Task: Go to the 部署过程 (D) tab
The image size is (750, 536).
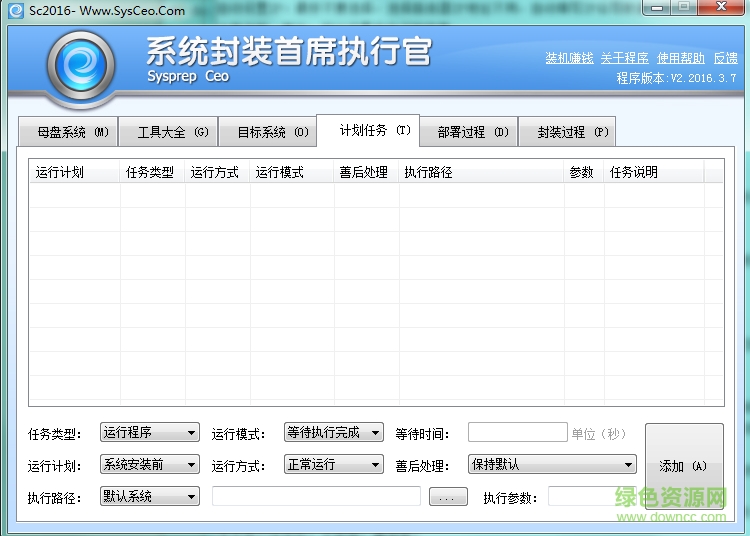Action: pos(472,132)
